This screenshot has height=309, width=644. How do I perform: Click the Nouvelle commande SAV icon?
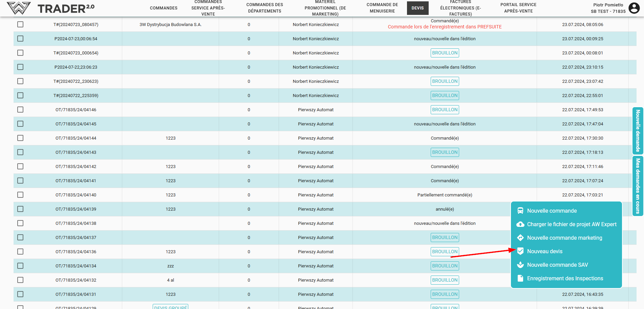click(520, 265)
